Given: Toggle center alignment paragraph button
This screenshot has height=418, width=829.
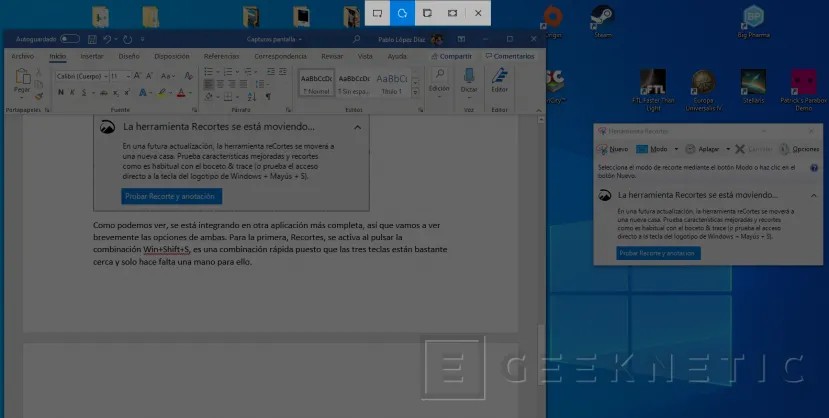Looking at the screenshot, I should click(220, 84).
